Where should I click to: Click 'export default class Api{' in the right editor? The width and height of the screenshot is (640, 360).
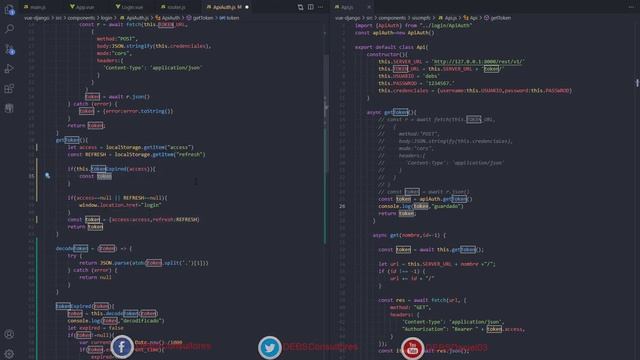click(x=391, y=47)
